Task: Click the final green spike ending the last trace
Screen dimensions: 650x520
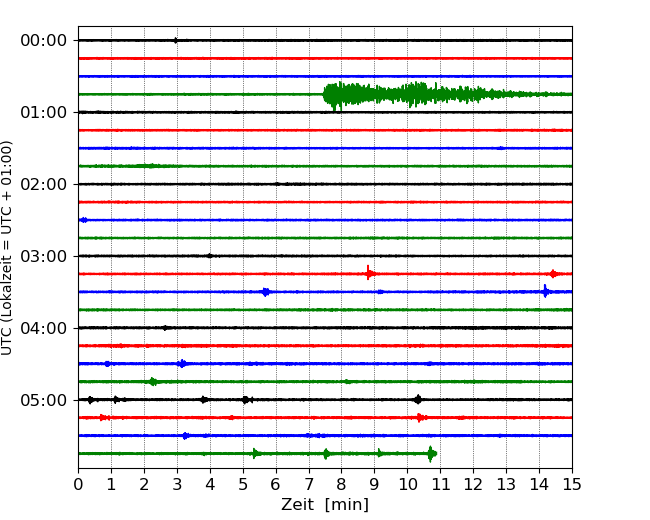Action: [x=432, y=454]
